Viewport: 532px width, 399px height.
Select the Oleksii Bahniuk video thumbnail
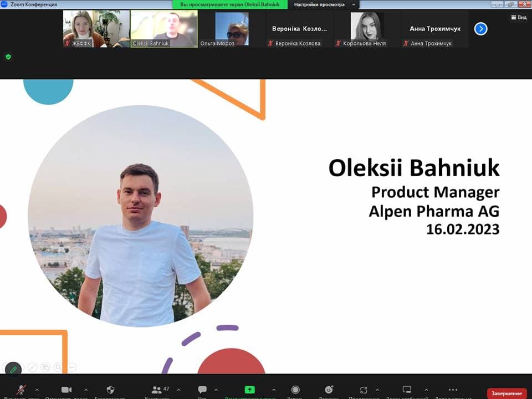click(164, 28)
